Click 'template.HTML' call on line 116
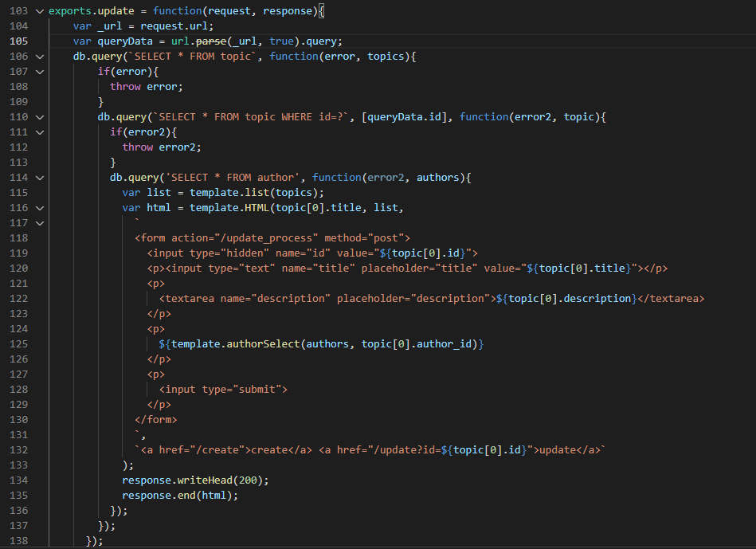Screen dimensions: 756x549 (x=229, y=208)
